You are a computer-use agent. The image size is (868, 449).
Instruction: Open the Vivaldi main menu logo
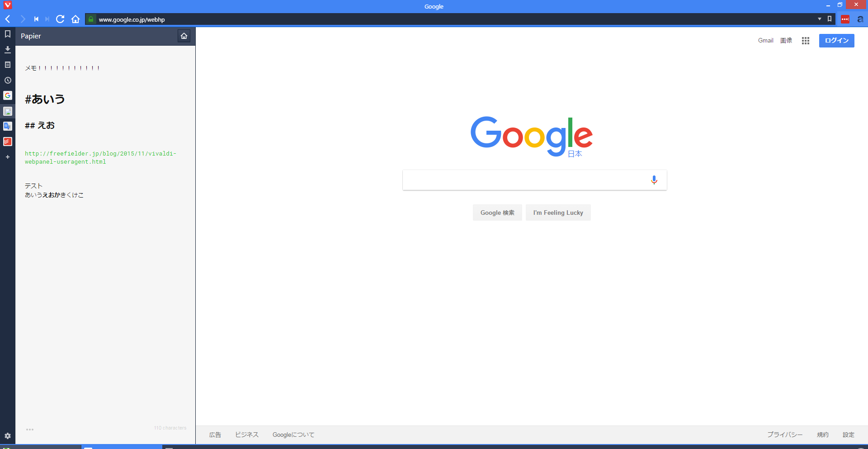(x=7, y=5)
